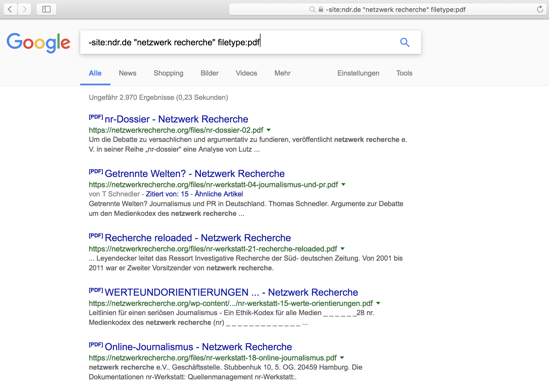
Task: Open the nr-Dossier result link
Action: point(176,119)
